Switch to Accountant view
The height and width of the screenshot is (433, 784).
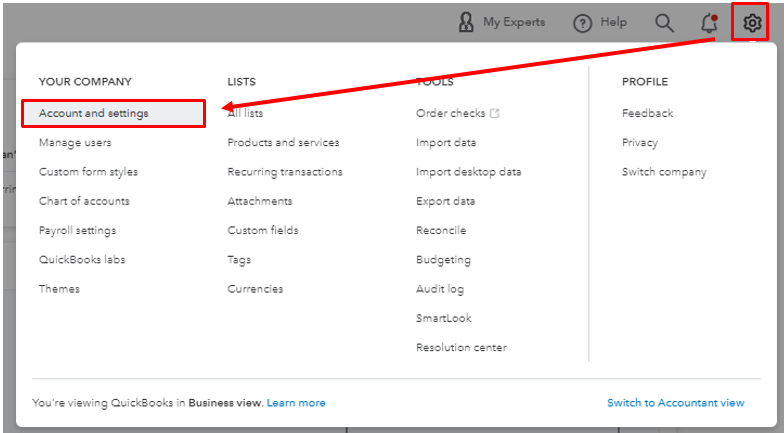click(676, 403)
